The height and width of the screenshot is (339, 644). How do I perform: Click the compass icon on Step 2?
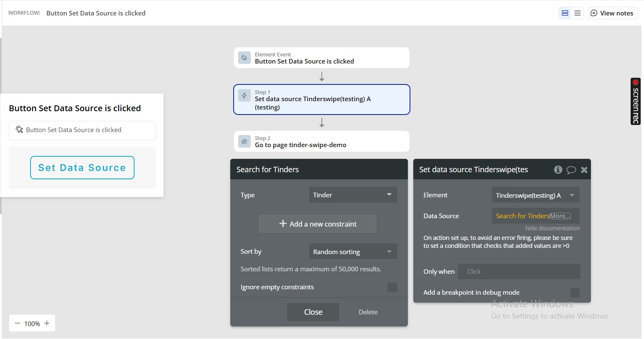244,141
